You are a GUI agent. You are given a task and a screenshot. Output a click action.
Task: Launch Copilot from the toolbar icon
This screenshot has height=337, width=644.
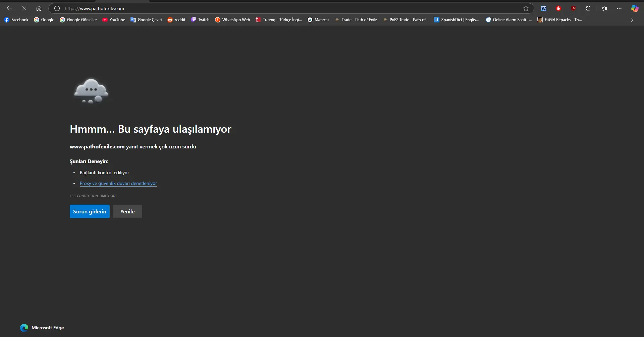[635, 8]
